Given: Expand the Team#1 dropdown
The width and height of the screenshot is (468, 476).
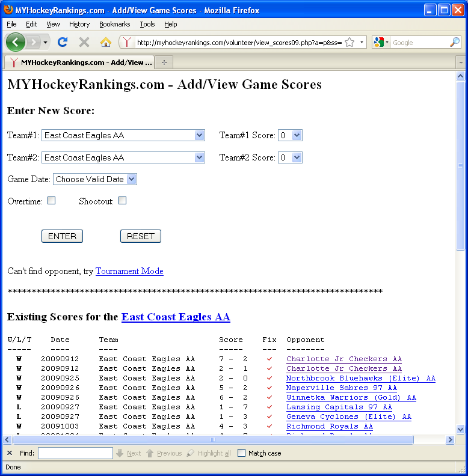Looking at the screenshot, I should [123, 135].
